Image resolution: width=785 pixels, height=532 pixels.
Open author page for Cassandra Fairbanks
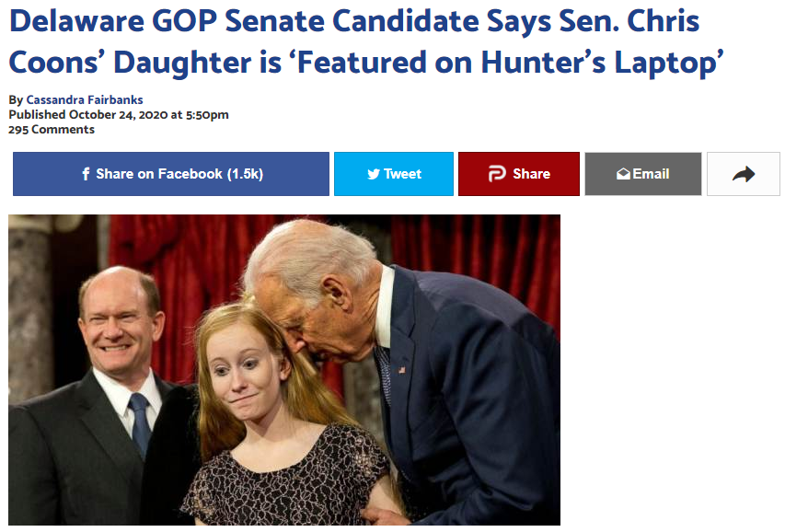click(x=85, y=99)
